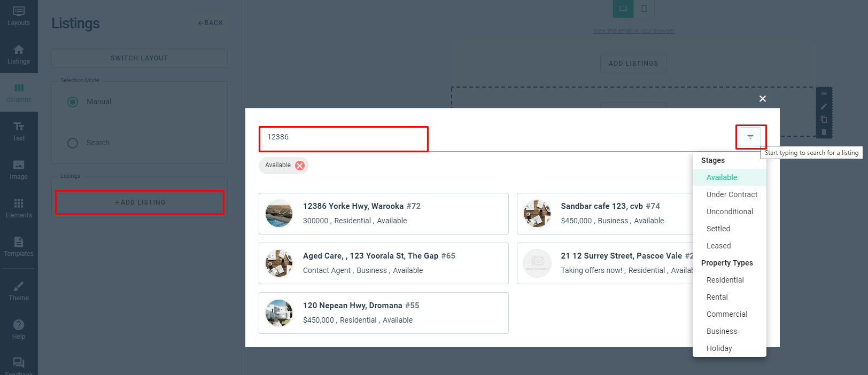Image resolution: width=868 pixels, height=375 pixels.
Task: Click the Aged Care listing thumbnail
Action: tap(279, 263)
